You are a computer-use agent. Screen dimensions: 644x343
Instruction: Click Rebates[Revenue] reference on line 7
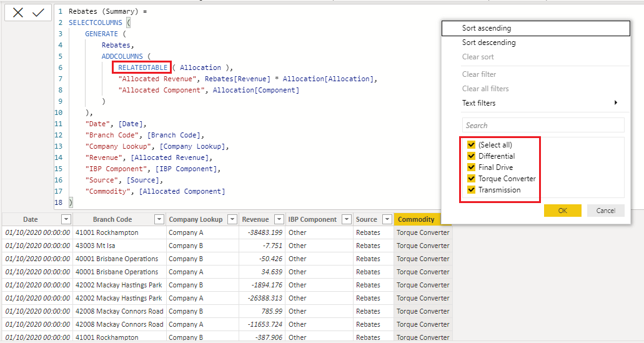(237, 79)
